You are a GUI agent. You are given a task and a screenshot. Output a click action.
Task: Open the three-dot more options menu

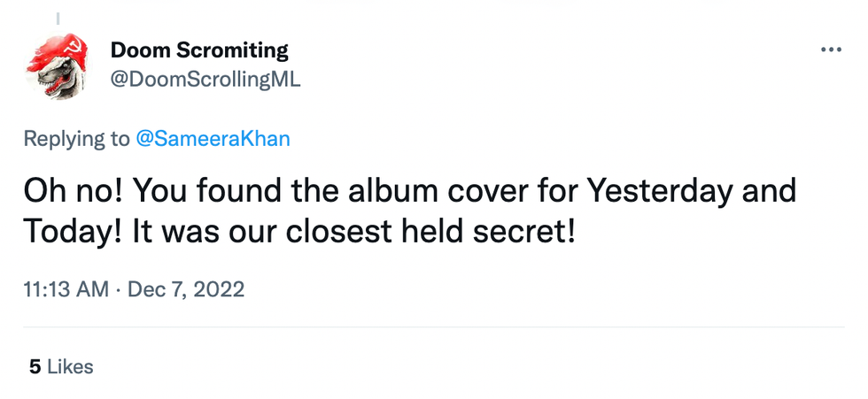point(831,50)
